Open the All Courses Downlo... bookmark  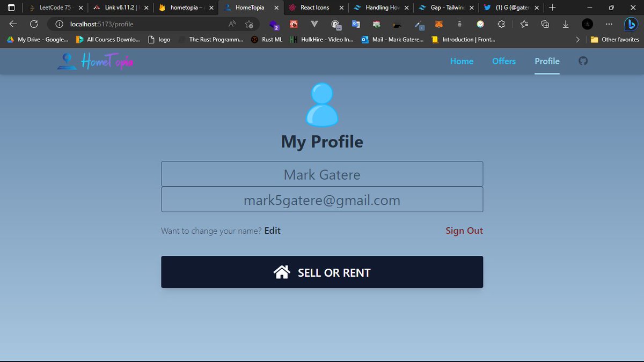pyautogui.click(x=108, y=40)
